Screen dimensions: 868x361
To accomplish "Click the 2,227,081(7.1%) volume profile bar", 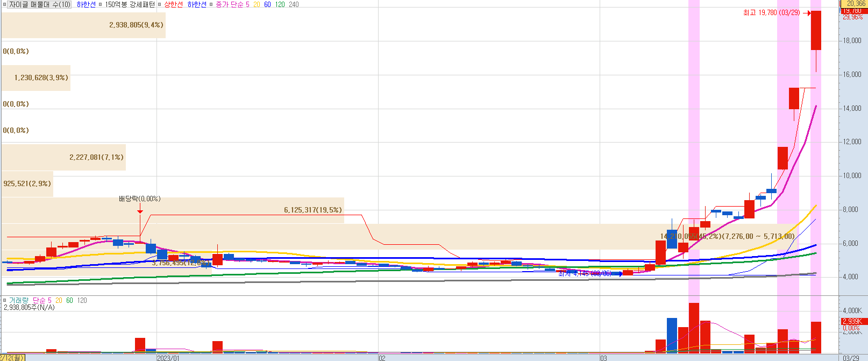I will pos(63,157).
